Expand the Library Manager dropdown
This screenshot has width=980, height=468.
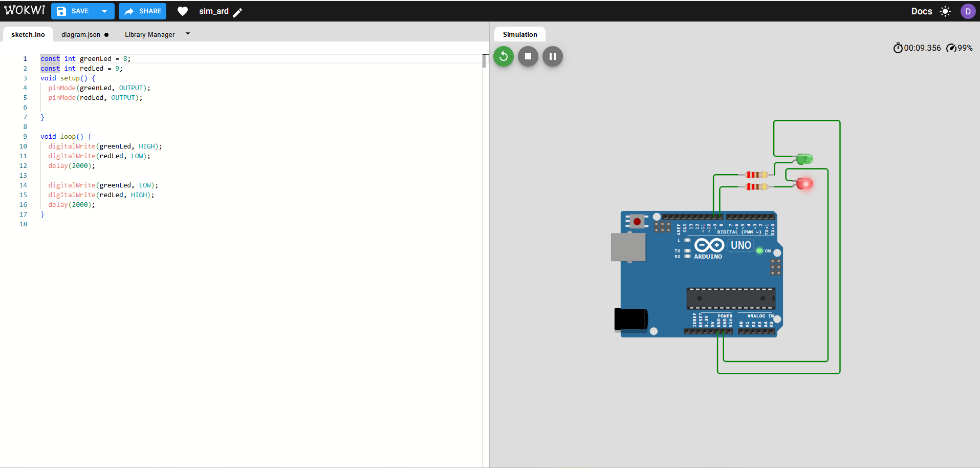click(188, 34)
